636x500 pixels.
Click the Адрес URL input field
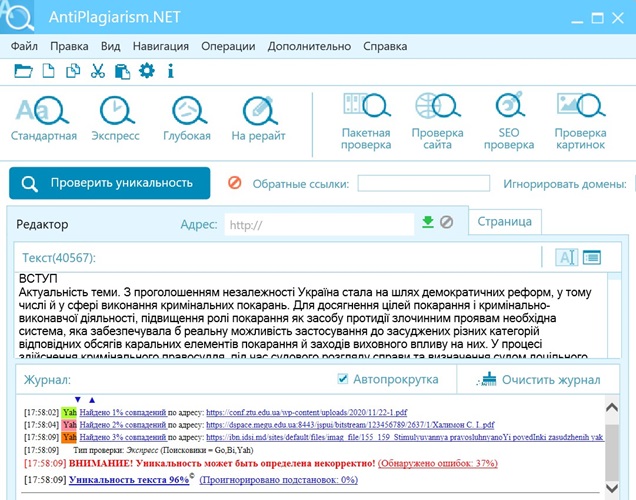[318, 224]
